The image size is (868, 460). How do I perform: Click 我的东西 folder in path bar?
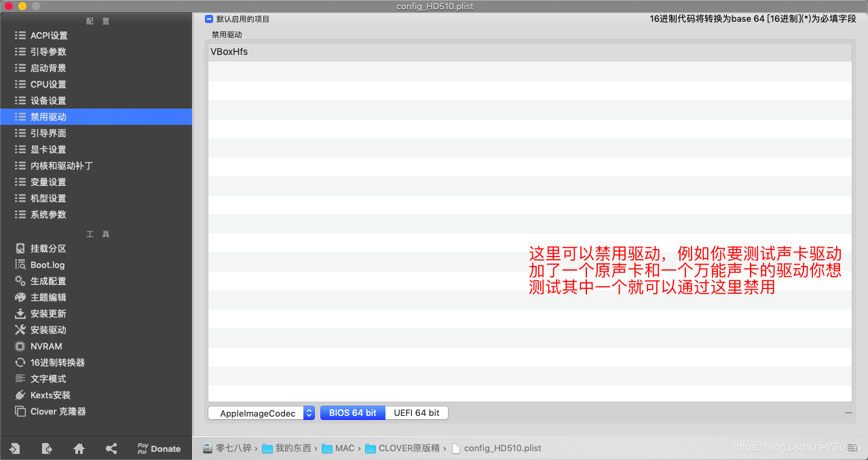[286, 448]
